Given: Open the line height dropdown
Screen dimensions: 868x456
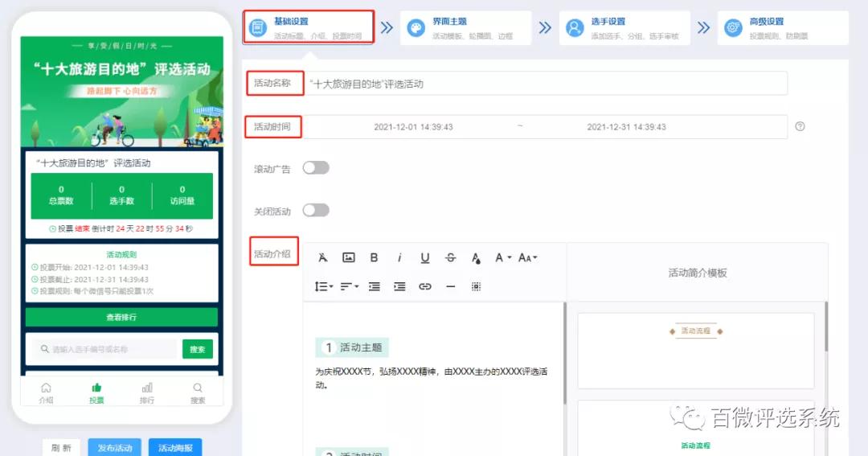Looking at the screenshot, I should 324,286.
